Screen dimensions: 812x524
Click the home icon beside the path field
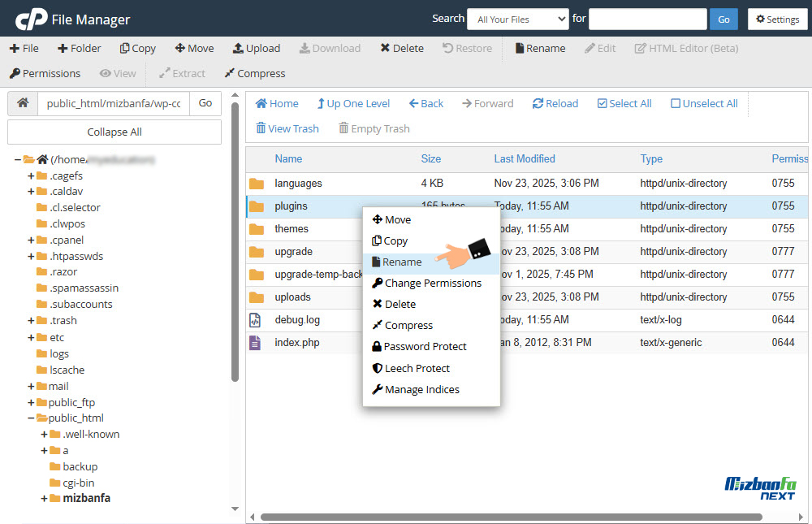23,103
